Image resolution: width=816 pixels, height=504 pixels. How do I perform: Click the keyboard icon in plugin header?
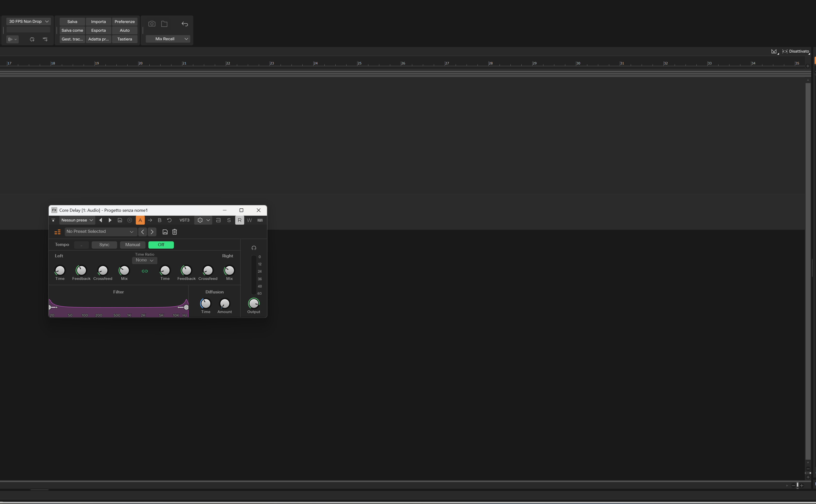[x=260, y=220]
